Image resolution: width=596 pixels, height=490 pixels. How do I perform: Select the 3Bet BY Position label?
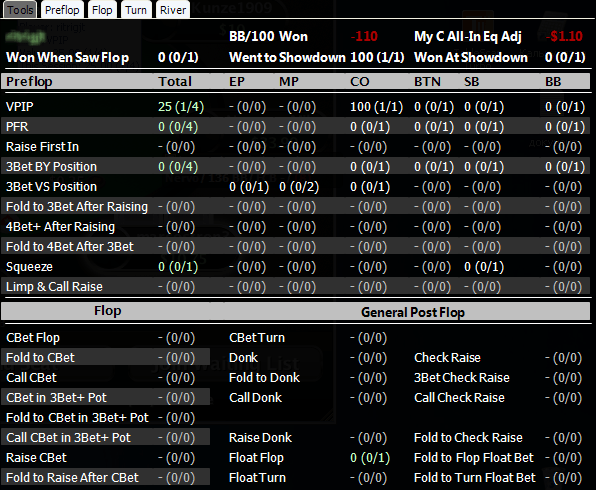[x=51, y=167]
